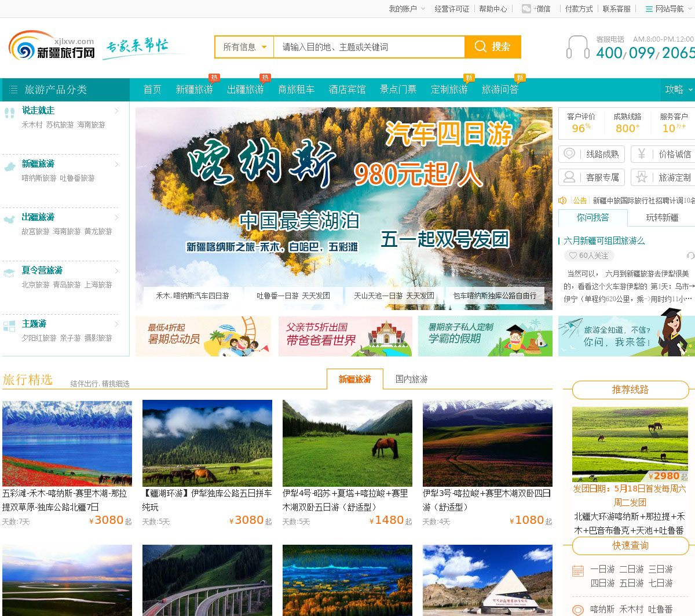Image resolution: width=695 pixels, height=616 pixels.
Task: Open the 旅游问答 nav item
Action: 500,90
